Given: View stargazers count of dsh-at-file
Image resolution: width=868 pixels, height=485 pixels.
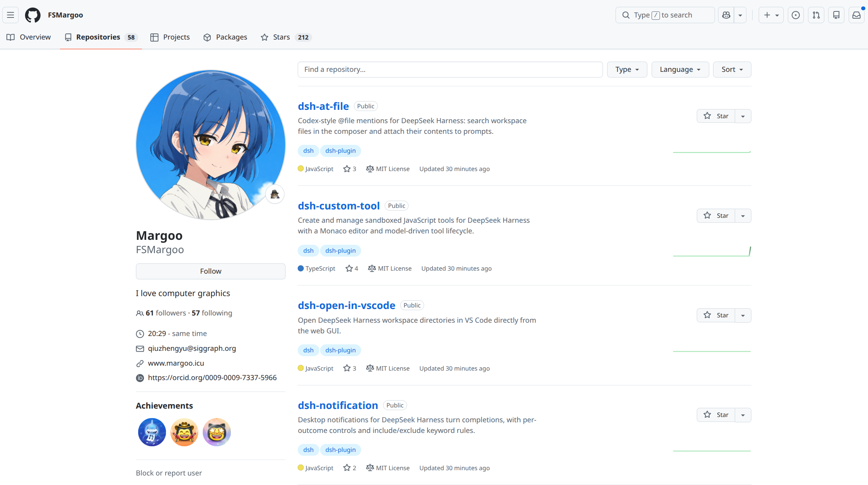Looking at the screenshot, I should pos(350,169).
